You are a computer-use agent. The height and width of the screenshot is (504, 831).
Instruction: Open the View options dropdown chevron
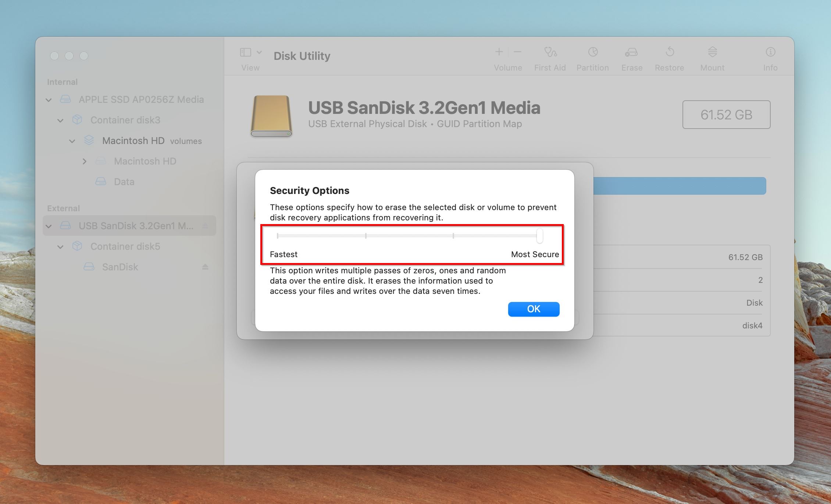click(259, 52)
